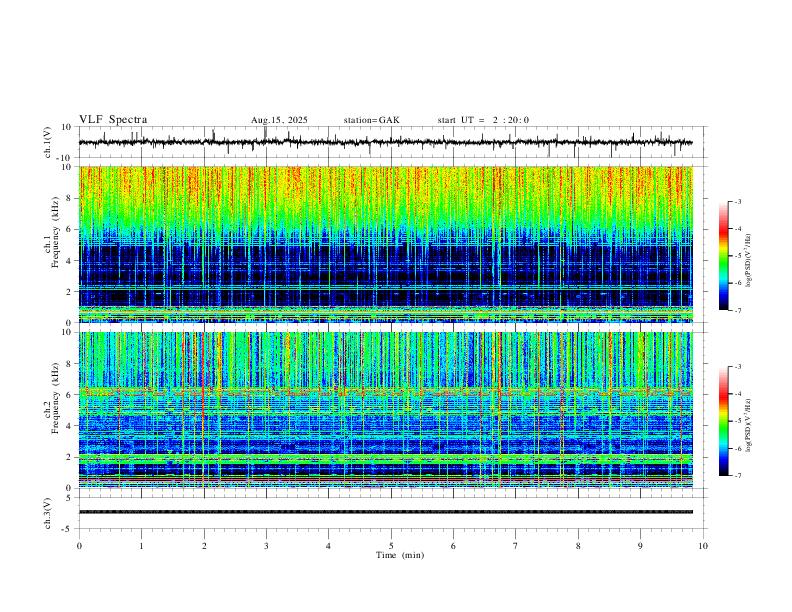The image size is (792, 612).
Task: Click time axis tick label "10"
Action: (703, 546)
